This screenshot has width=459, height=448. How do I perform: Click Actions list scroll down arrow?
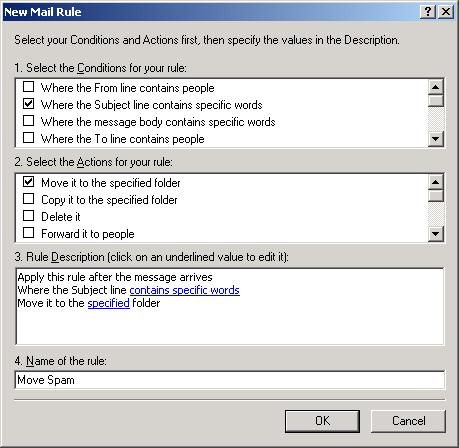point(436,233)
